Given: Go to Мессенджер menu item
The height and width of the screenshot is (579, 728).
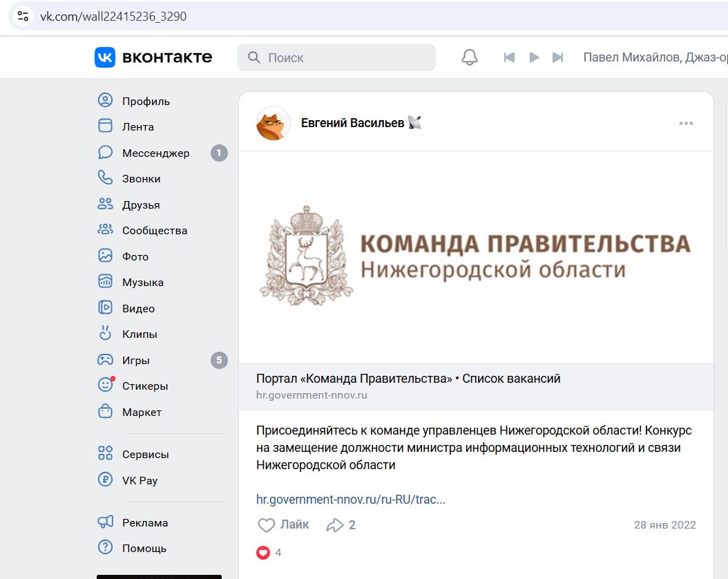Looking at the screenshot, I should pos(155,153).
